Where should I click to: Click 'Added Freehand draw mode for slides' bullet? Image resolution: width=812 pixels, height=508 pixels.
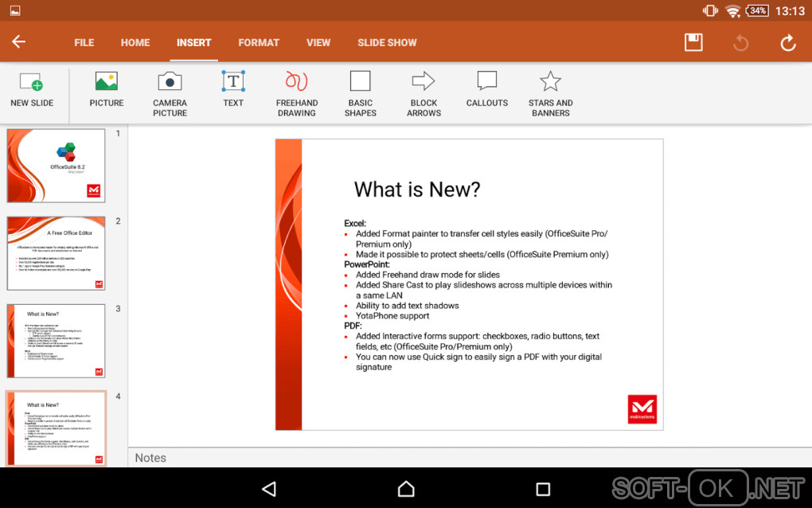(427, 275)
